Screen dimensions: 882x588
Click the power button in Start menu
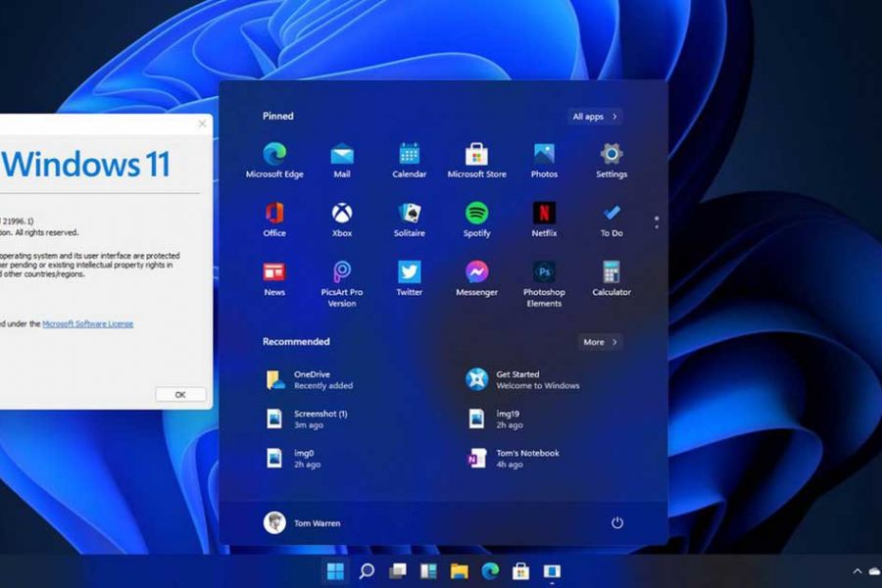617,522
